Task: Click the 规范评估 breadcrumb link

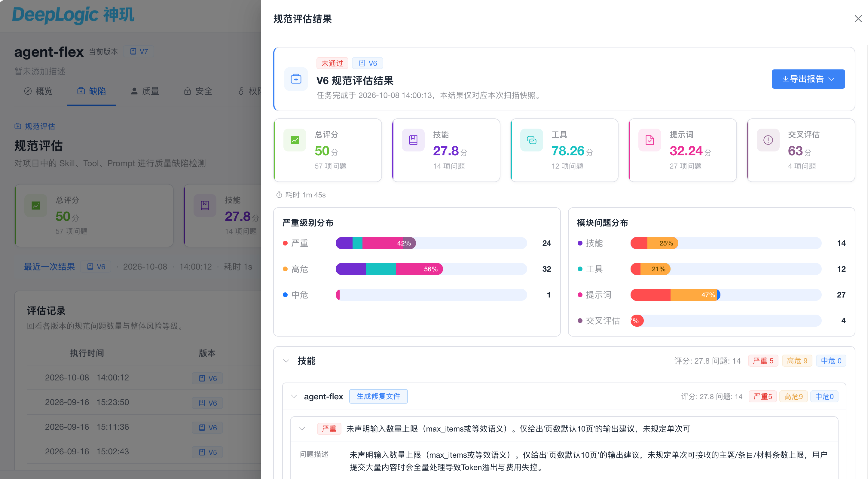Action: 35,126
